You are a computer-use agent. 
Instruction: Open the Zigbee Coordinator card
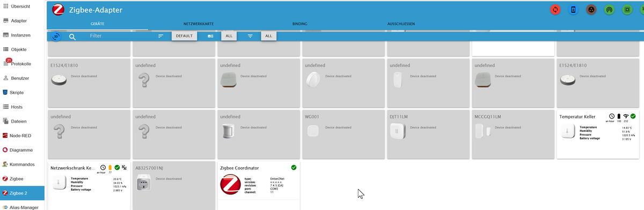pyautogui.click(x=259, y=186)
